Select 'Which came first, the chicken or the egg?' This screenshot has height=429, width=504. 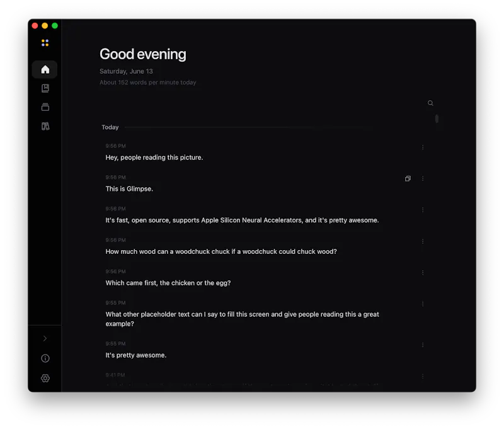pyautogui.click(x=168, y=283)
